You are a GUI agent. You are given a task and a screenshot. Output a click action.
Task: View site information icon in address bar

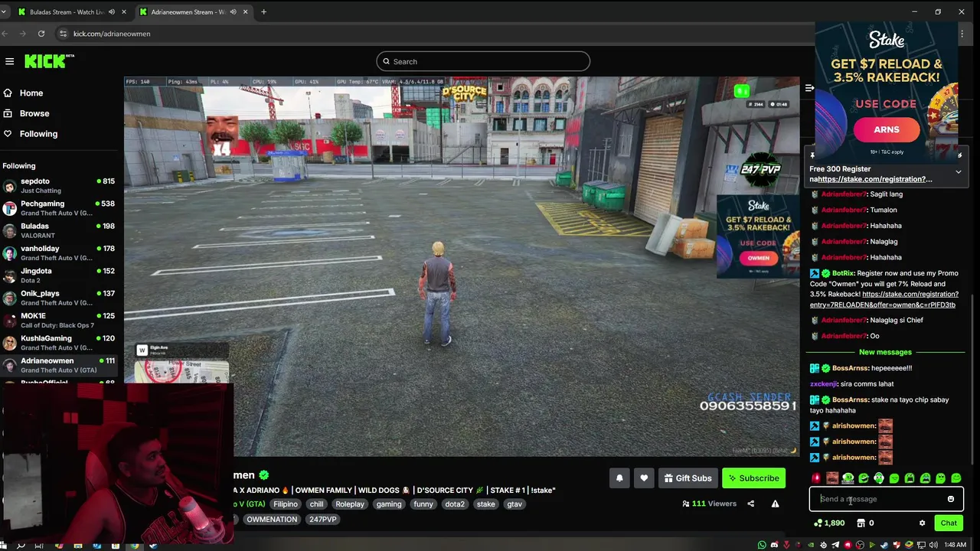[64, 34]
